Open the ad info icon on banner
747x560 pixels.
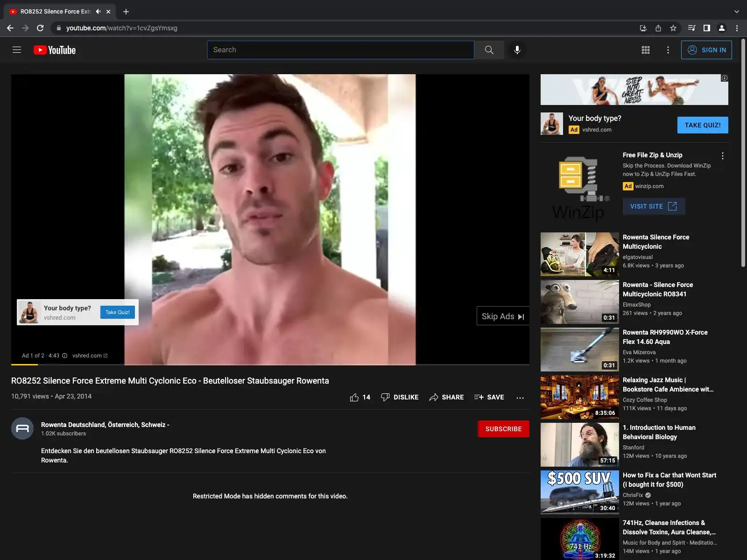[725, 78]
